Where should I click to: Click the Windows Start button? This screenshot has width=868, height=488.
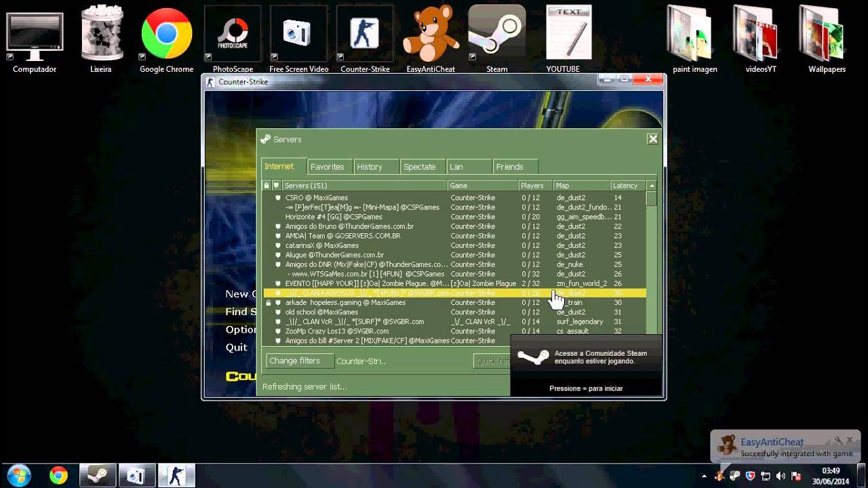click(x=18, y=475)
